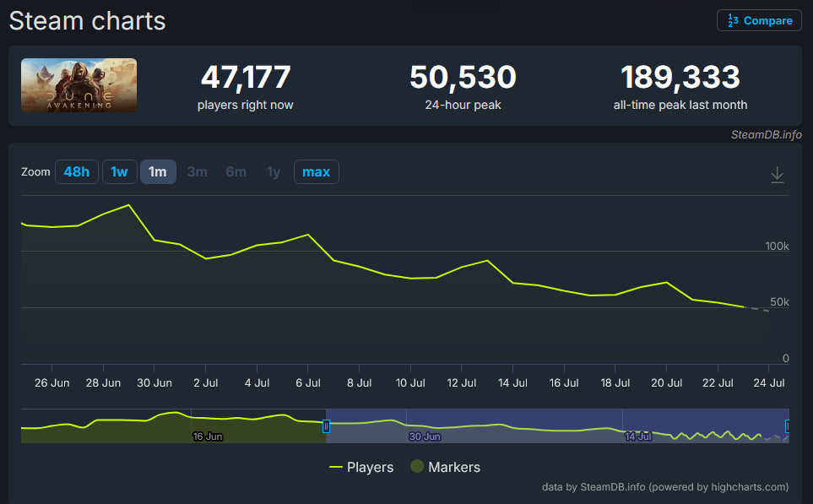Screen dimensions: 813x504
Task: Open the SteamDB.info credit link
Action: pos(767,135)
